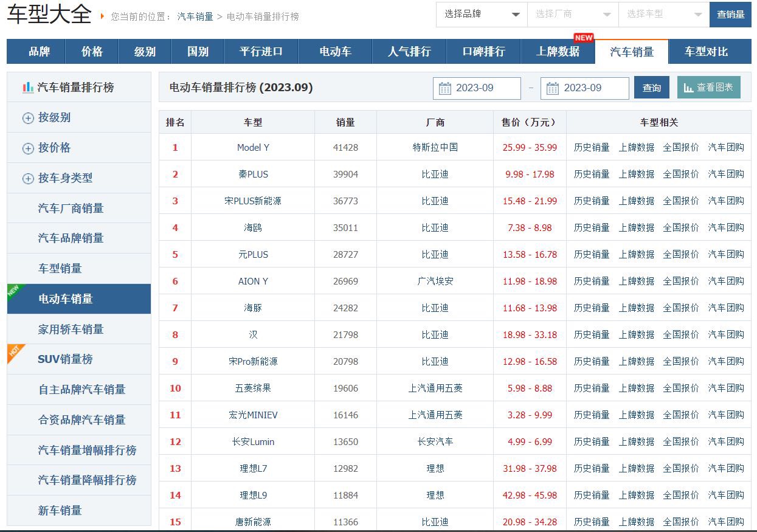This screenshot has width=757, height=532.
Task: Click the chart icon in 查看图表 button
Action: [688, 88]
